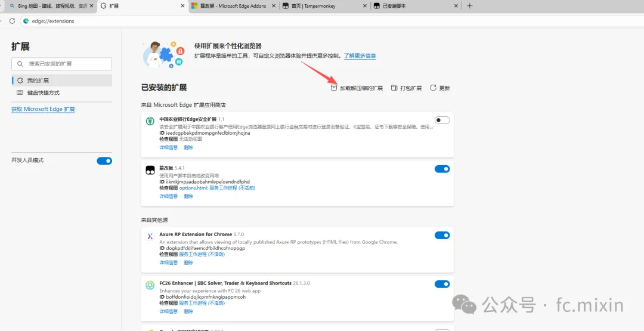This screenshot has width=644, height=331.
Task: Click the FC26 Enhancer title text
Action: coord(225,283)
